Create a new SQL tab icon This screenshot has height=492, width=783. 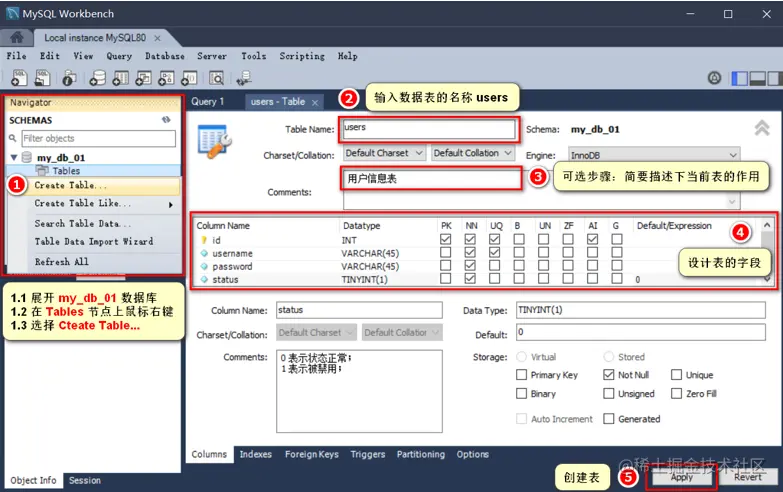19,78
